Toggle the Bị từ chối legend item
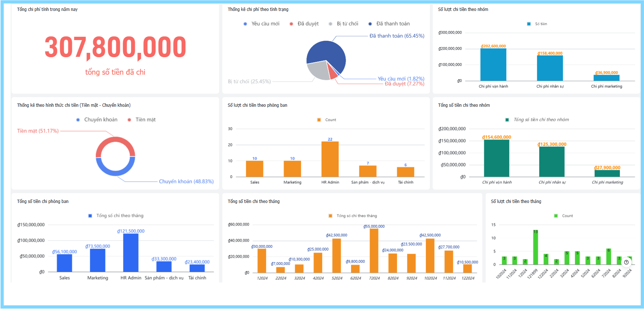Viewport: 644px width, 309px height. (x=344, y=24)
